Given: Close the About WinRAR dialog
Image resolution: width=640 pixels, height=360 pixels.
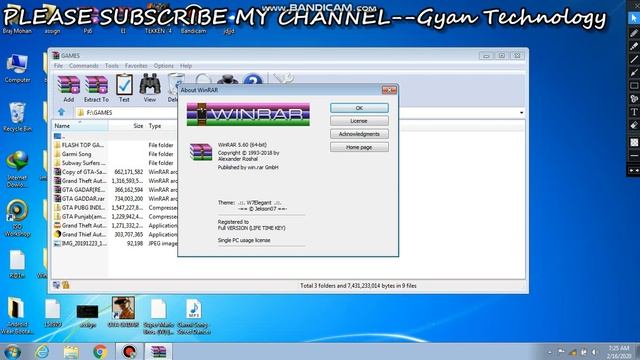Looking at the screenshot, I should click(389, 90).
